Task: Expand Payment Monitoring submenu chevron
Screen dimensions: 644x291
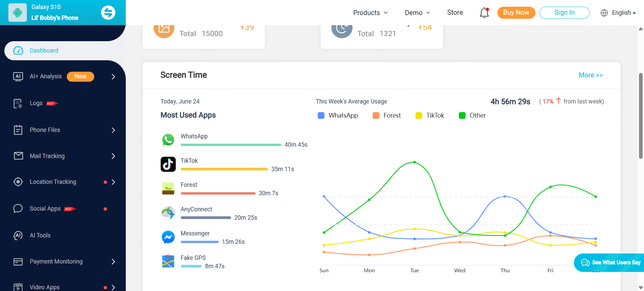Action: [113, 262]
